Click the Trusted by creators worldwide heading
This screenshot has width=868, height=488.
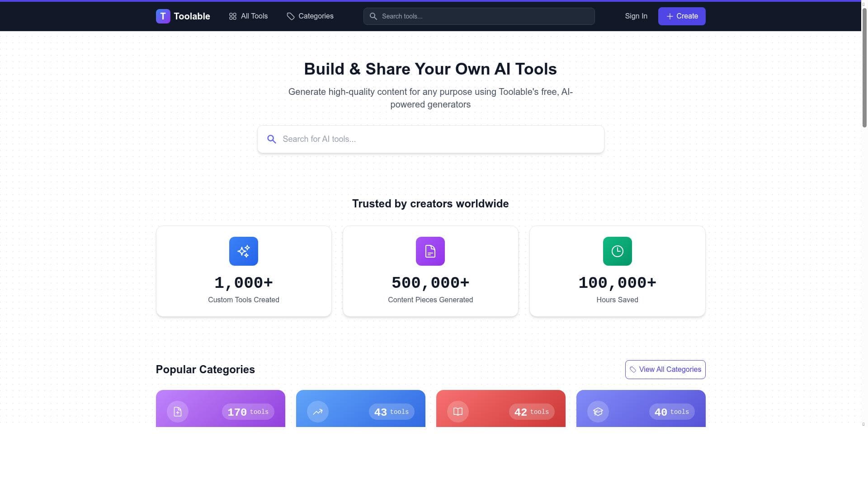point(430,204)
